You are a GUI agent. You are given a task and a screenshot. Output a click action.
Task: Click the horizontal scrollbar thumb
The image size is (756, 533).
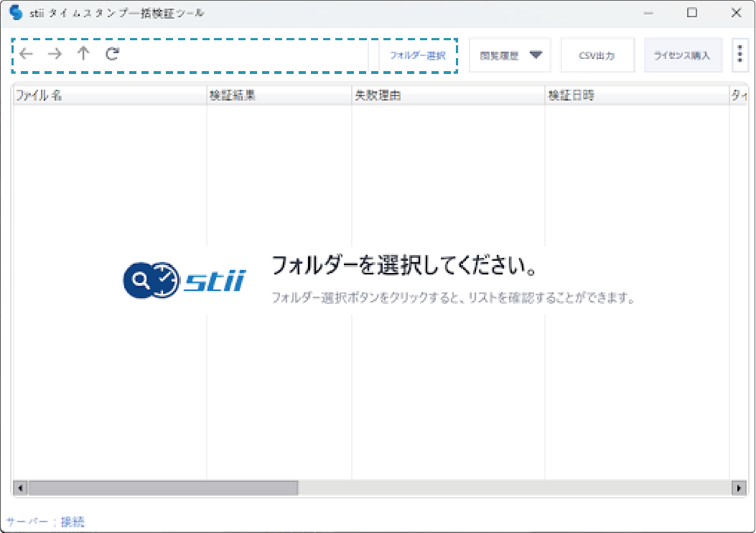(x=162, y=488)
